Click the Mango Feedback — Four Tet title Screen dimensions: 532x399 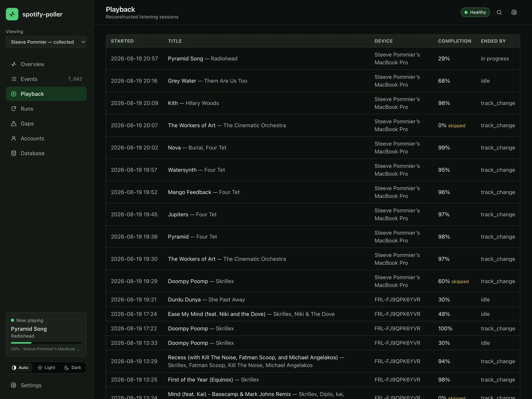pyautogui.click(x=204, y=192)
